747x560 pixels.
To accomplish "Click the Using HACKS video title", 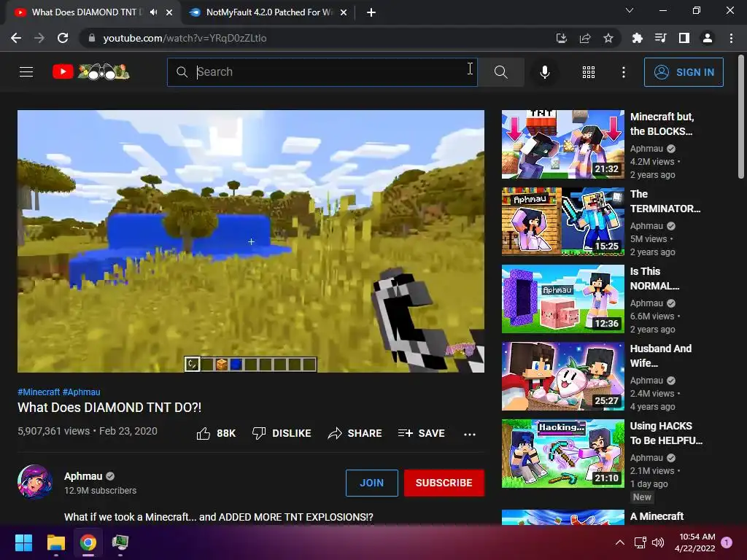I will pos(666,433).
